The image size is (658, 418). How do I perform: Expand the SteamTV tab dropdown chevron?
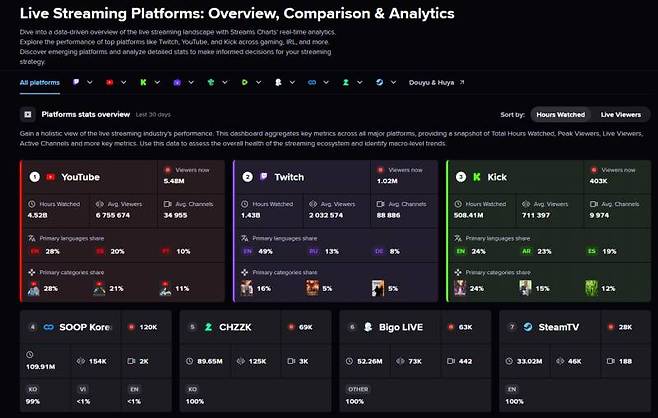coord(393,82)
